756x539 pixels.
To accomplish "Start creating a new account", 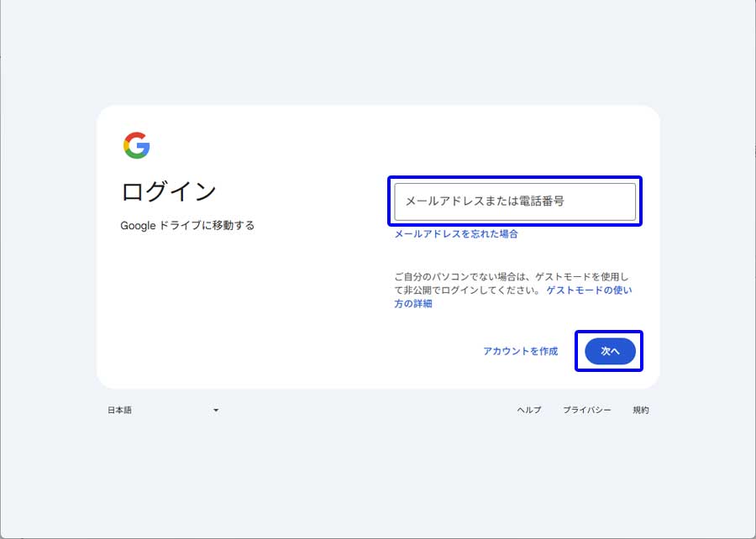I will point(520,351).
